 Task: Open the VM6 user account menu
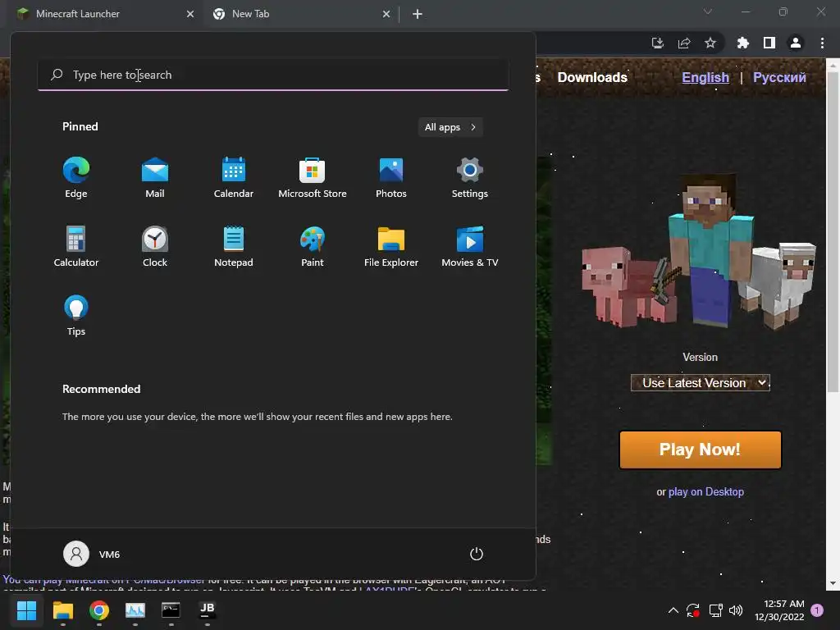tap(92, 554)
